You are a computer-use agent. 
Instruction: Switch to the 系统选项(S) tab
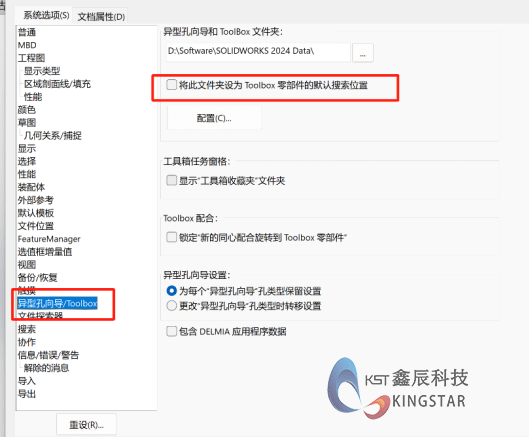tap(46, 15)
